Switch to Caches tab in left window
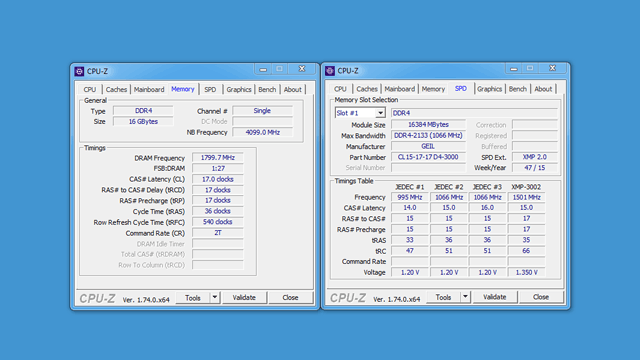640x360 pixels. (116, 89)
